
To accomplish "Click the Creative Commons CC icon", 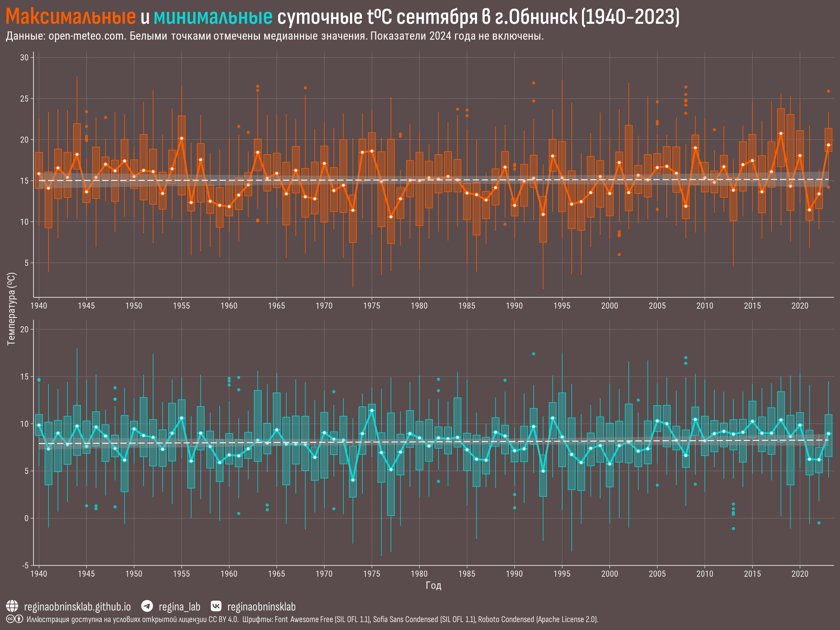I will coord(10,619).
